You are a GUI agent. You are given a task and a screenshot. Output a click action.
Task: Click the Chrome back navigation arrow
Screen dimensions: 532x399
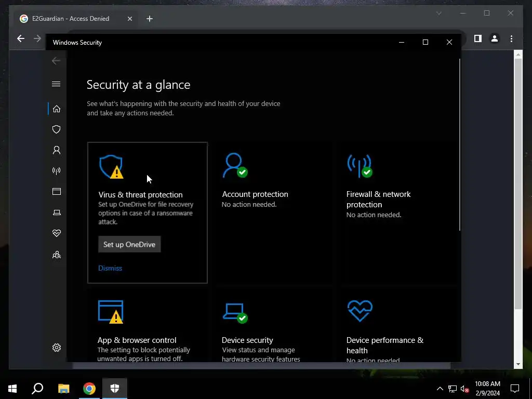(21, 38)
